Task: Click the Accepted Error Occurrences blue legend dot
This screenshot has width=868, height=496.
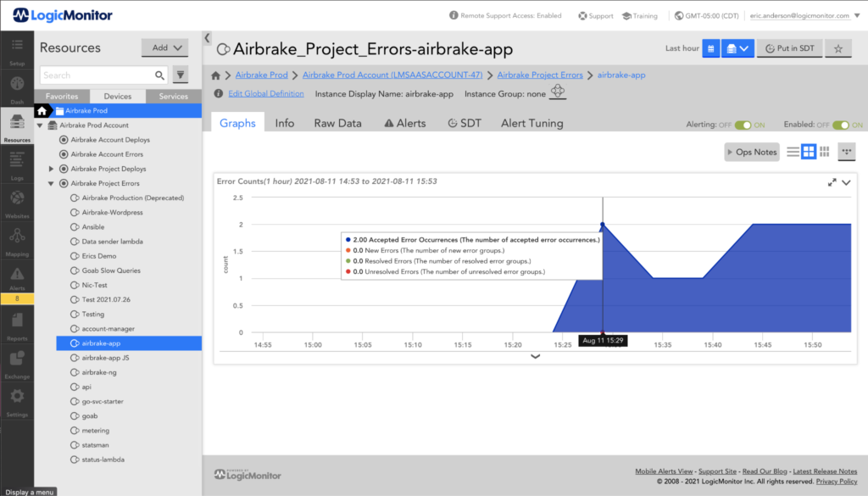Action: click(348, 240)
